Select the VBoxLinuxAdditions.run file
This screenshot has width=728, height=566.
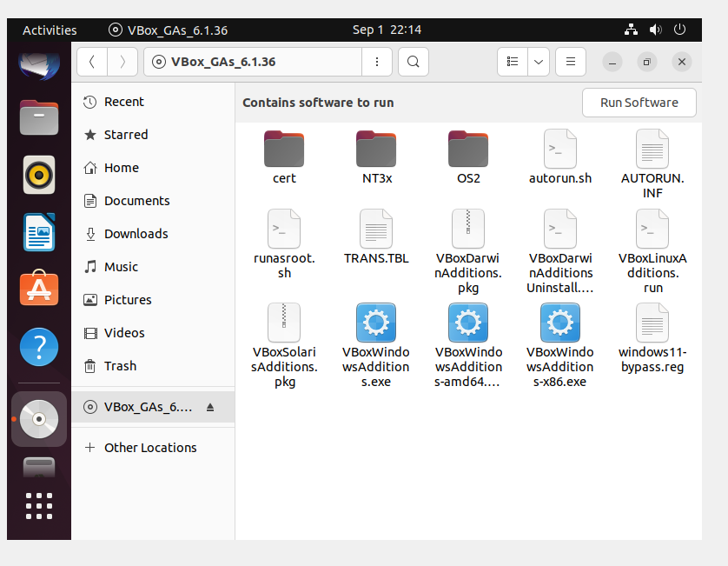[x=652, y=251]
